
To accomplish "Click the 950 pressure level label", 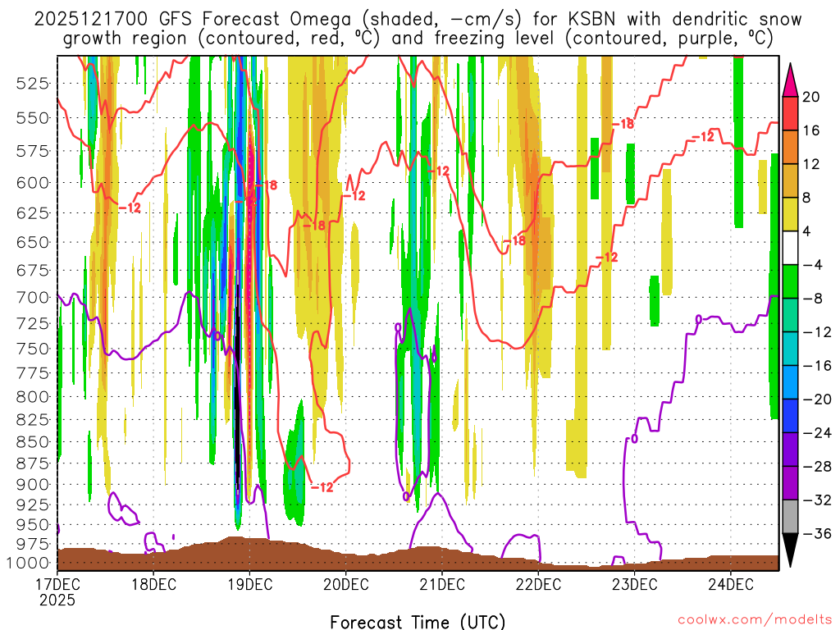I will click(x=32, y=525).
